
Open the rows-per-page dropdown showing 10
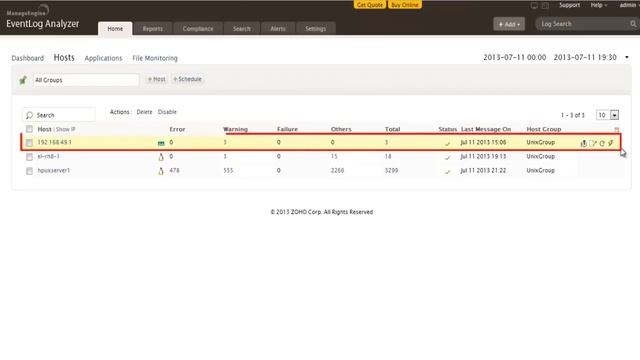607,115
